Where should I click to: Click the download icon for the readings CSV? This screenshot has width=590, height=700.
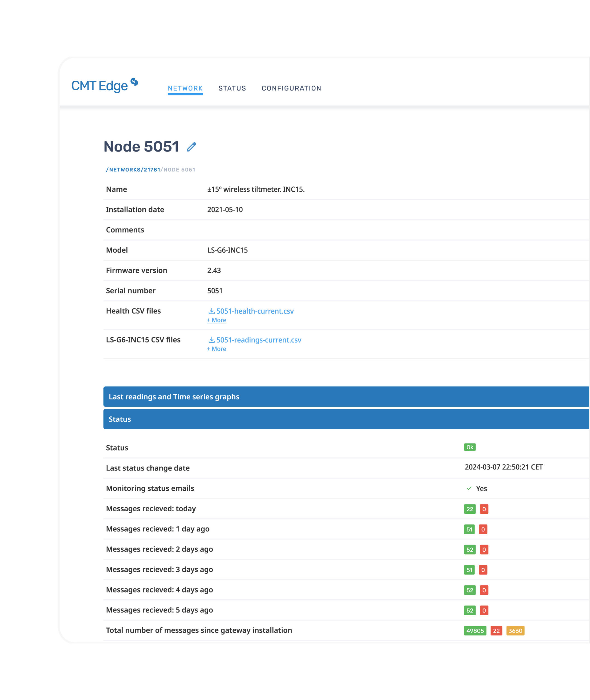pyautogui.click(x=211, y=339)
